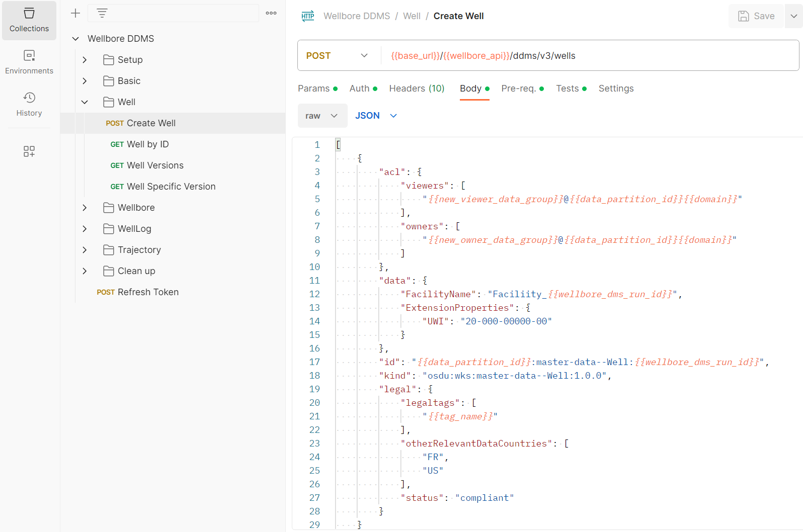803x532 pixels.
Task: Click the HTTP request icon in breadcrumb
Action: (x=308, y=16)
